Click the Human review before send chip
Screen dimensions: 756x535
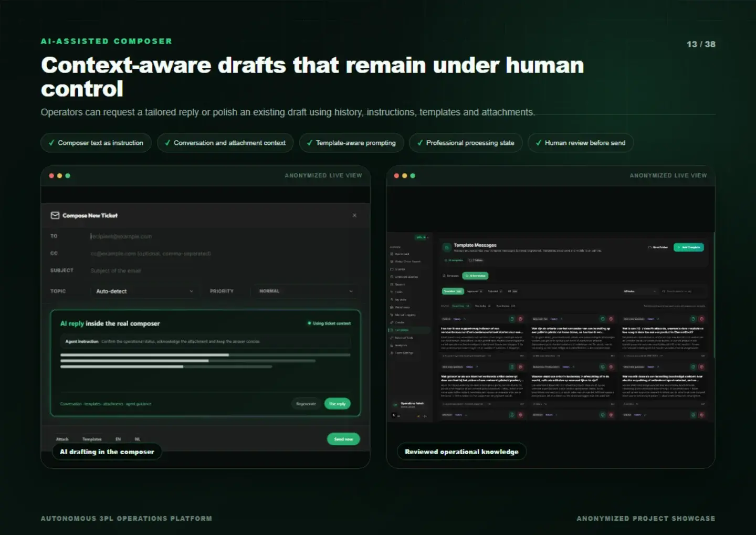pyautogui.click(x=581, y=143)
